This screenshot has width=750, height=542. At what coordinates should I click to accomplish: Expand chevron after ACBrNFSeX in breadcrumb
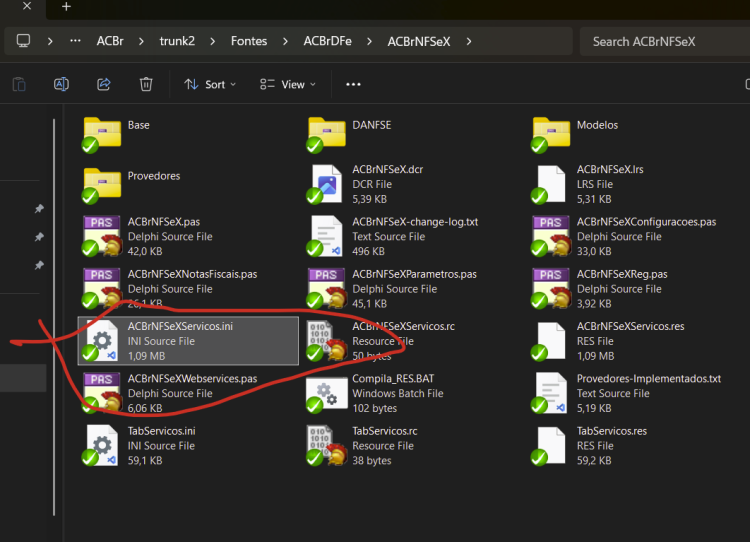pos(469,42)
